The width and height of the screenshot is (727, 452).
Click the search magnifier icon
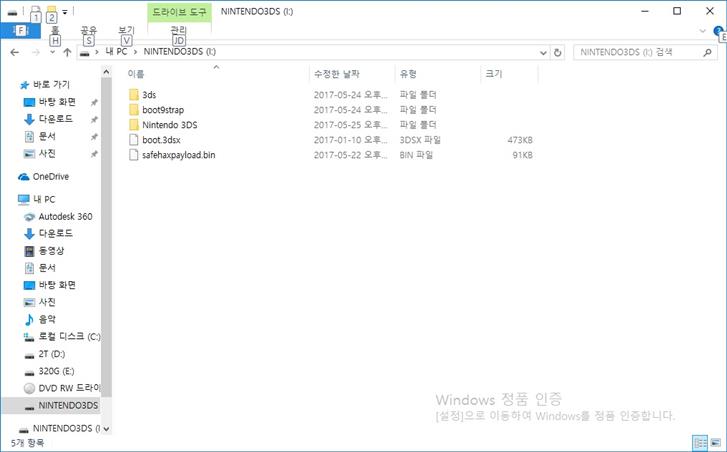coord(707,52)
